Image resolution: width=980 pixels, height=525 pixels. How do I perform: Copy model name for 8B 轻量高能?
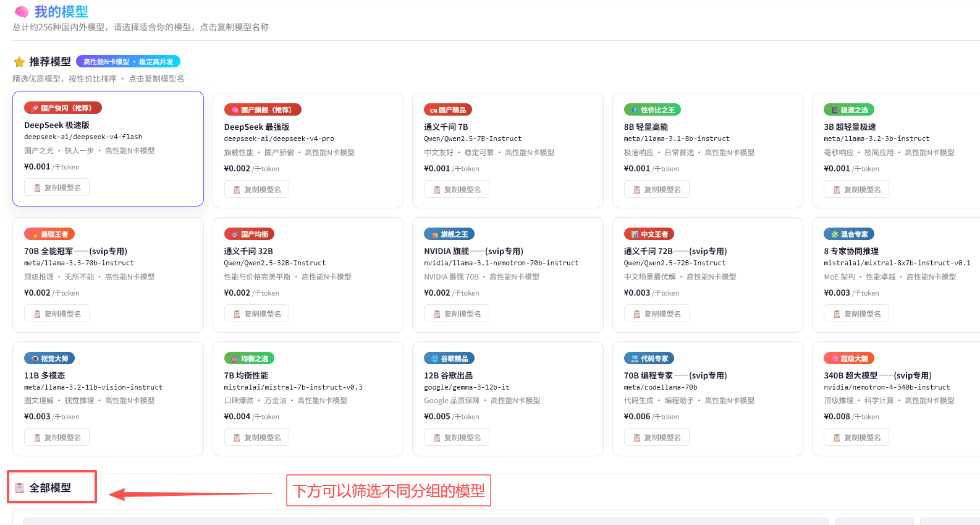[656, 189]
